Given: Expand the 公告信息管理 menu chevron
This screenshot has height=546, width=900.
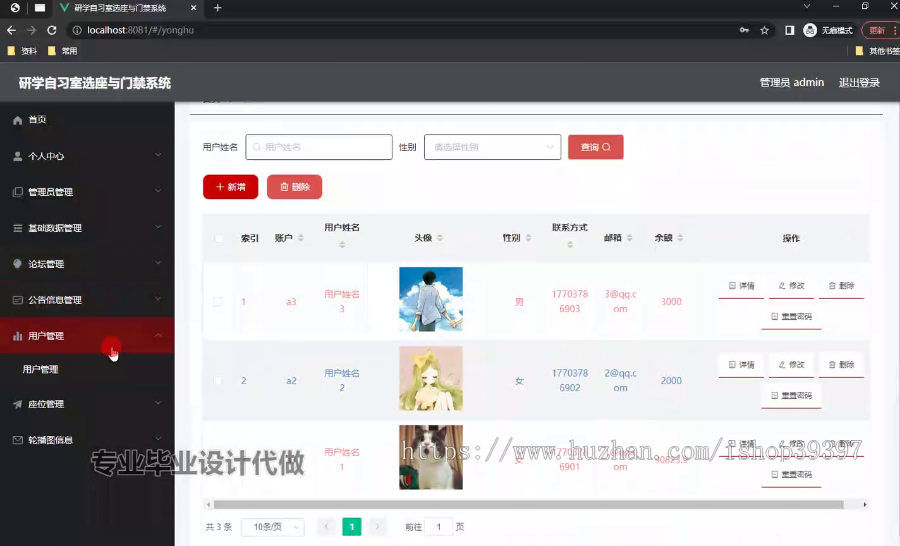Looking at the screenshot, I should pyautogui.click(x=158, y=299).
